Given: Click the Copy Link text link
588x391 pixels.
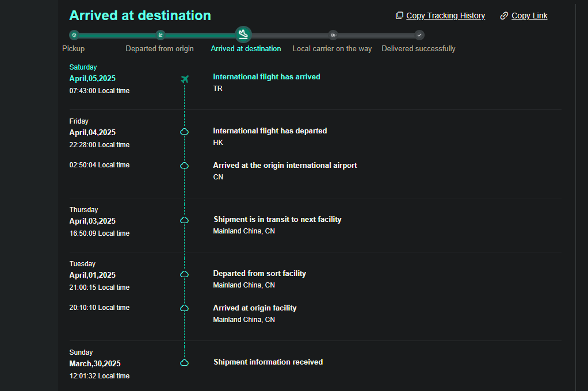Looking at the screenshot, I should [529, 16].
